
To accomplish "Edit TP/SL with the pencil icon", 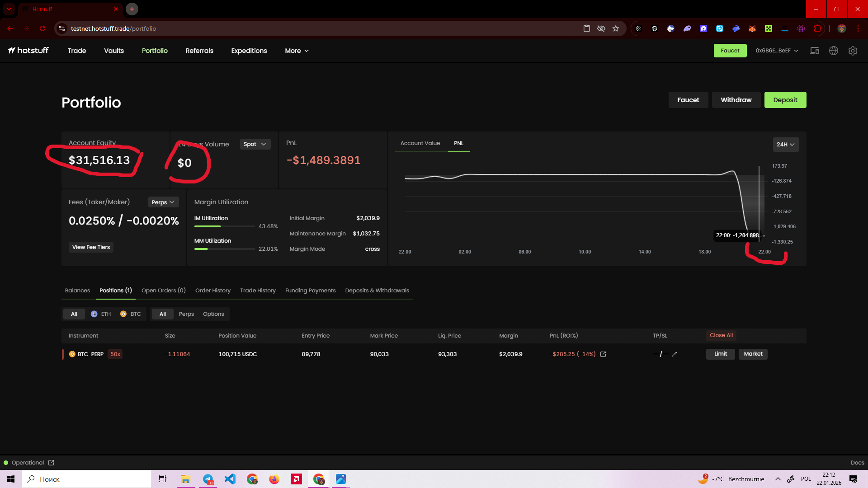I will tap(675, 354).
